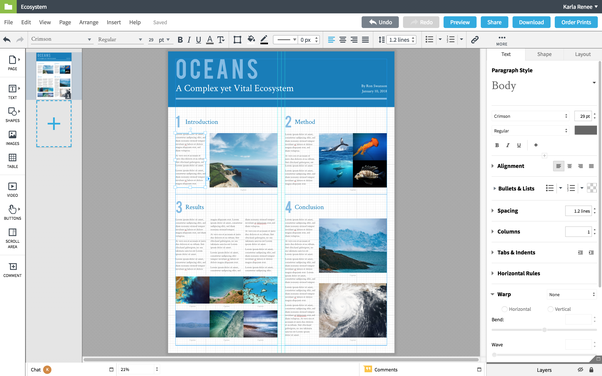Open More options in the toolbar

pyautogui.click(x=501, y=40)
